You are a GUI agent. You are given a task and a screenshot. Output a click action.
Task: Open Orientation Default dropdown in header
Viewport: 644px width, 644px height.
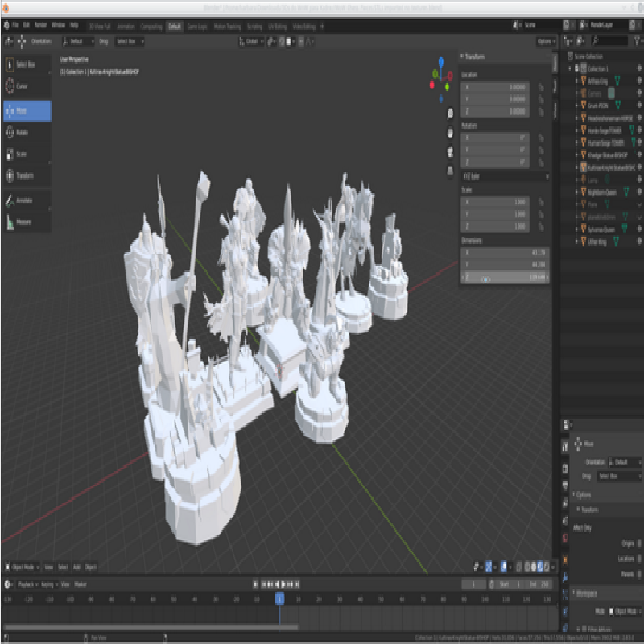tap(78, 42)
